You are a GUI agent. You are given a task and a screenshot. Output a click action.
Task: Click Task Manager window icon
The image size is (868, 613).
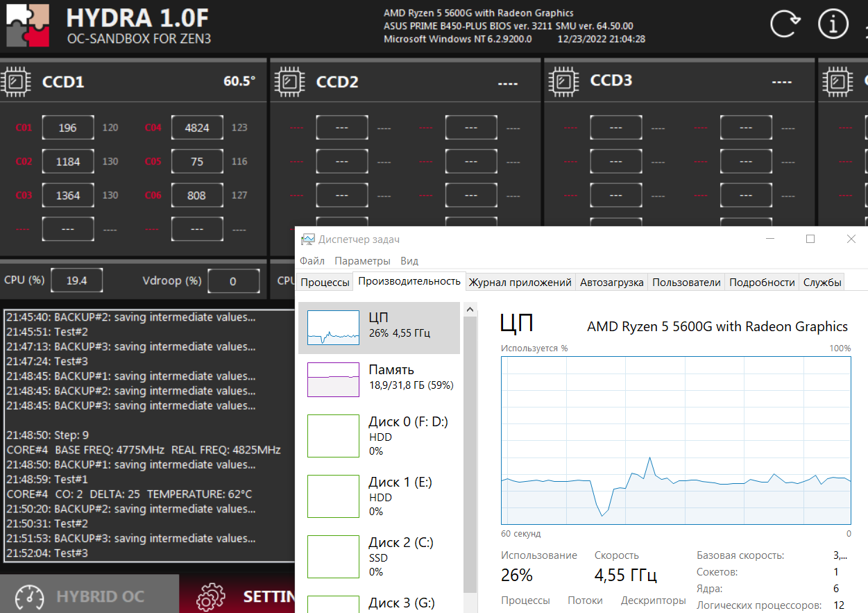307,240
